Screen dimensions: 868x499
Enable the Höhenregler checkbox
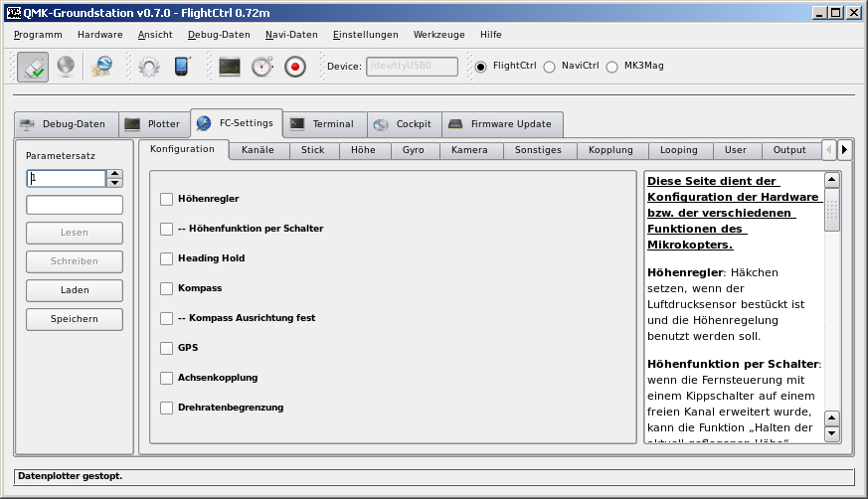(166, 199)
